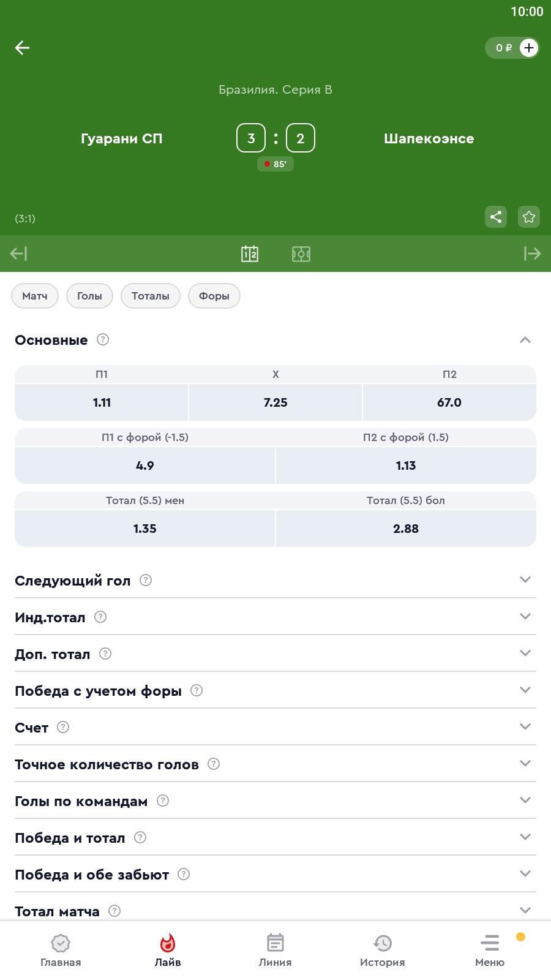This screenshot has height=980, width=551.
Task: Open the История tab
Action: click(383, 950)
